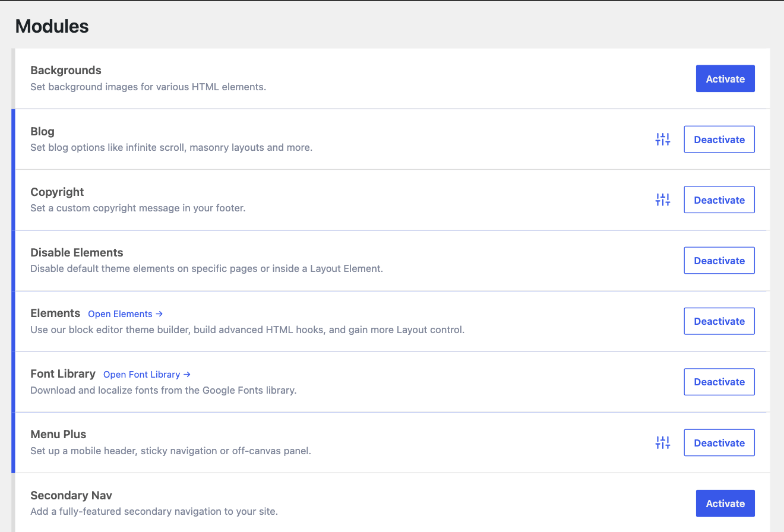Select the Backgrounds module title
Viewport: 784px width, 532px height.
(66, 70)
